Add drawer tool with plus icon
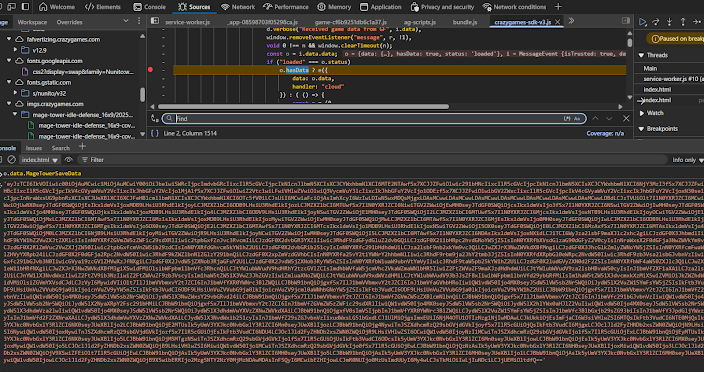 [82, 147]
